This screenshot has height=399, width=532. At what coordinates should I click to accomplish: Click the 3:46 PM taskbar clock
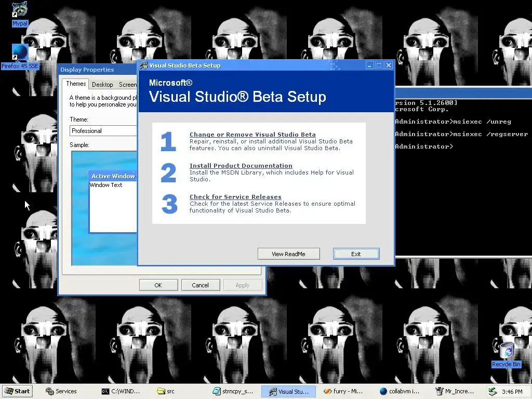pos(512,392)
